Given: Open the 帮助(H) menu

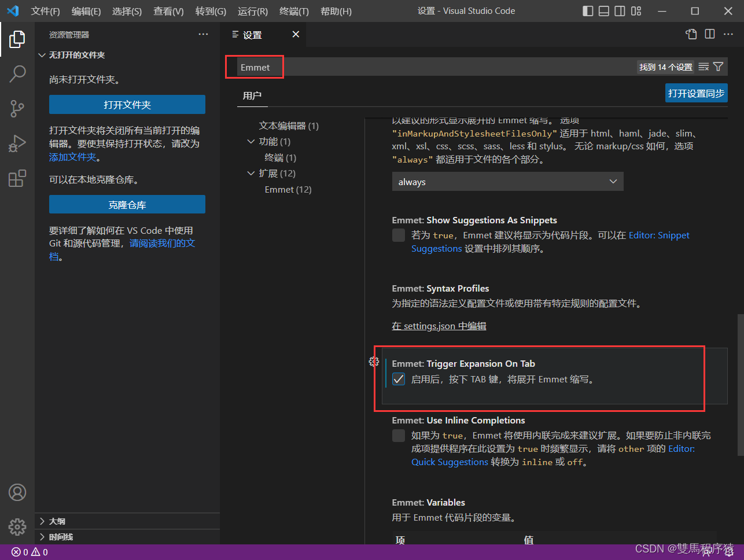Looking at the screenshot, I should click(x=336, y=11).
